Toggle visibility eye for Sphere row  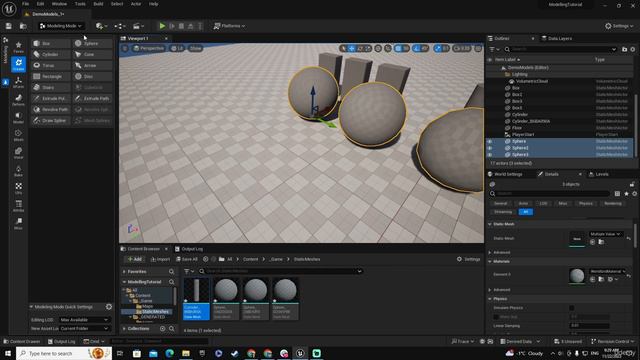click(x=490, y=141)
